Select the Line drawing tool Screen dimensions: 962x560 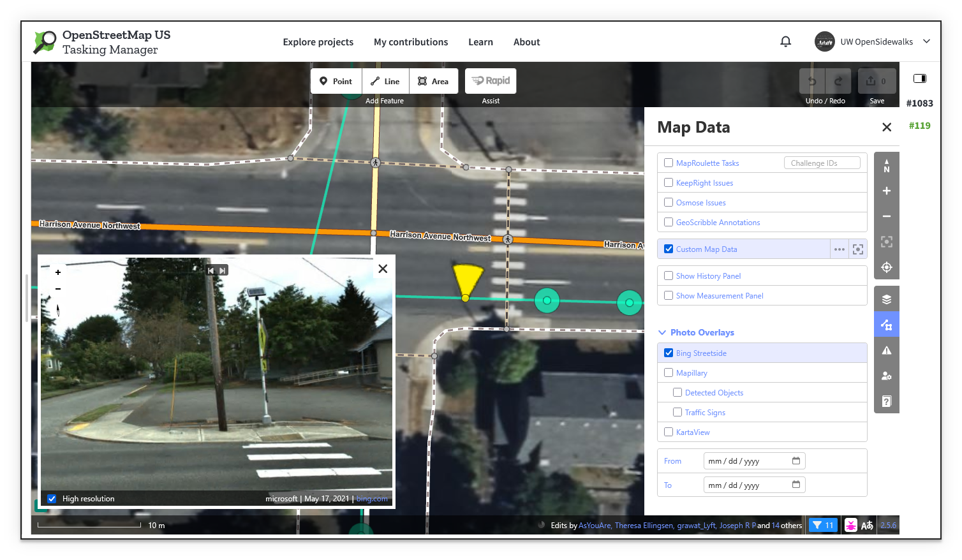[x=385, y=81]
